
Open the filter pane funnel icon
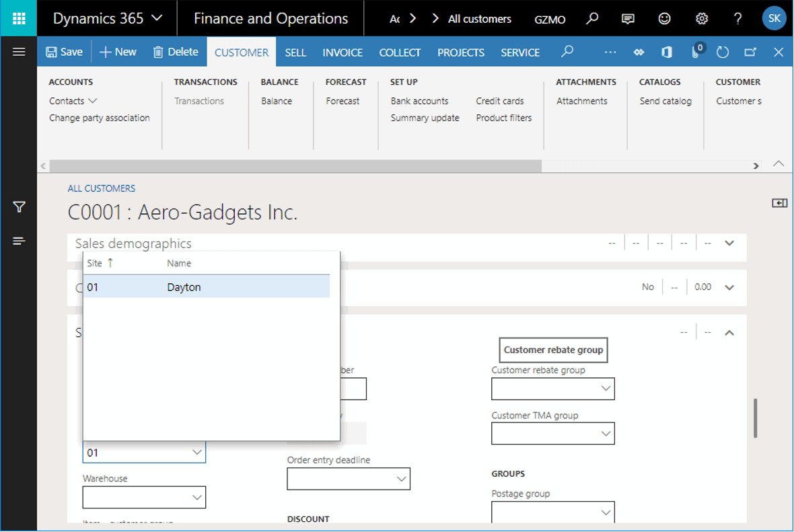[x=19, y=207]
